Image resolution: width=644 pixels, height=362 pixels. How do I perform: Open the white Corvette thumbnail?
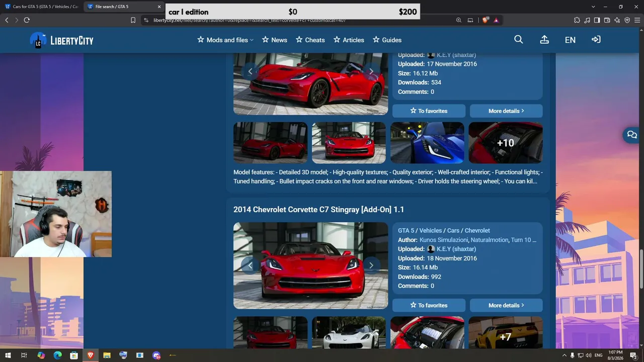click(x=349, y=332)
